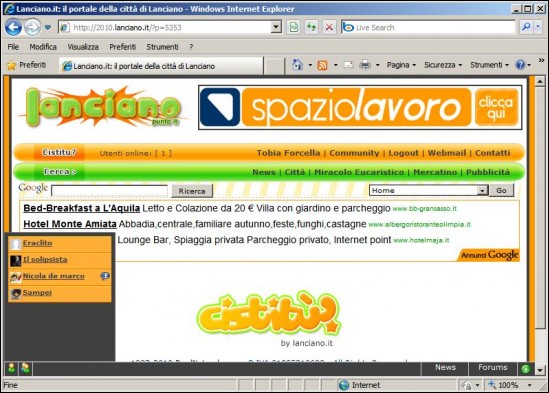549x393 pixels.
Task: Toggle the single-user chat icon in bottom bar
Action: pyautogui.click(x=12, y=368)
